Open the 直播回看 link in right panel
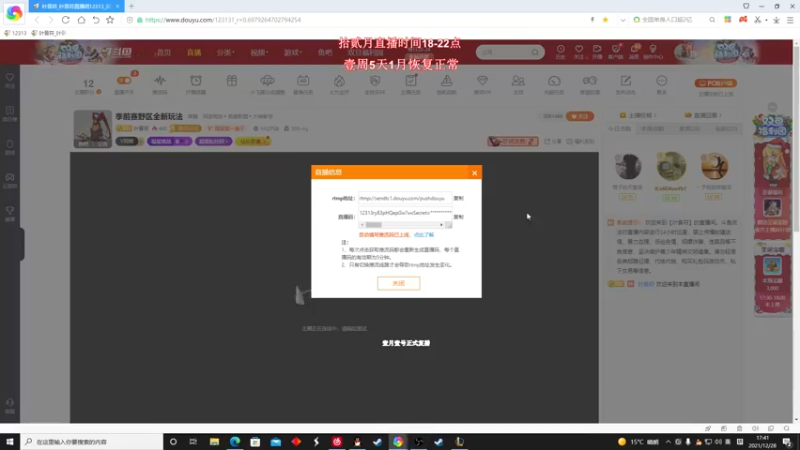The image size is (800, 450). pyautogui.click(x=704, y=115)
